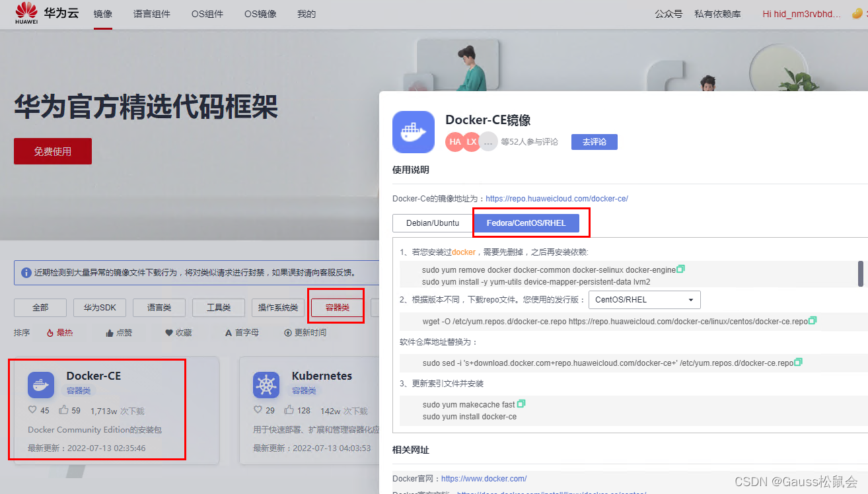Open 私有依赖库 in the header
The image size is (868, 494).
point(717,14)
